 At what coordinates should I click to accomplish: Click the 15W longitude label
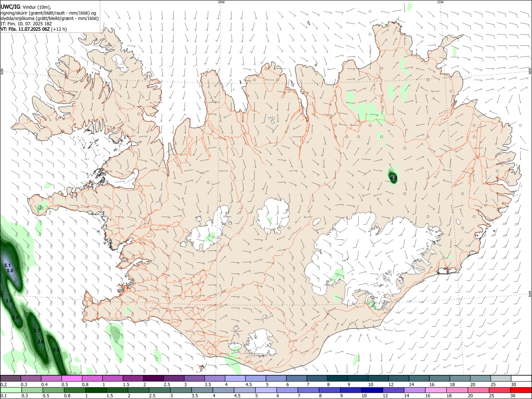(440, 2)
